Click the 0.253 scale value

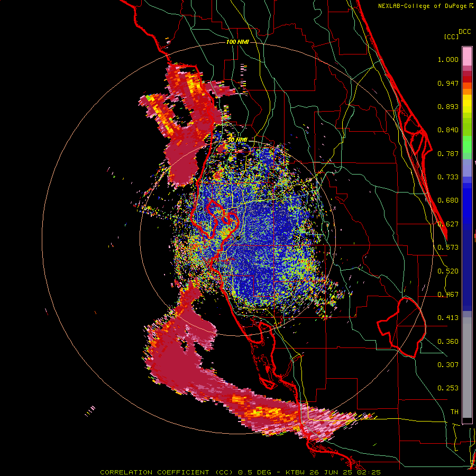pyautogui.click(x=448, y=388)
